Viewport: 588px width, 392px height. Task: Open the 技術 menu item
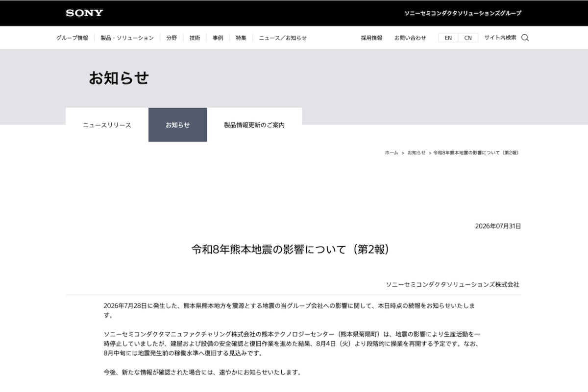click(x=195, y=38)
